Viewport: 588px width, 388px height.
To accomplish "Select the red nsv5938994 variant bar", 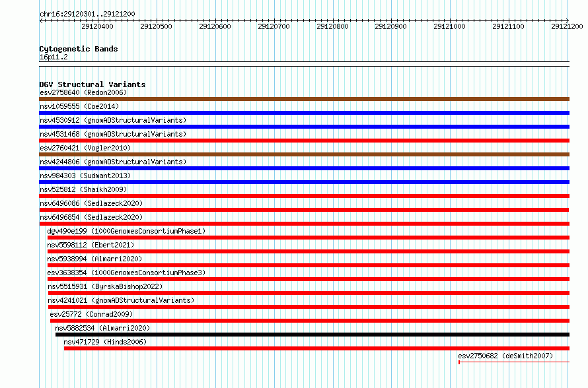I will (x=309, y=265).
